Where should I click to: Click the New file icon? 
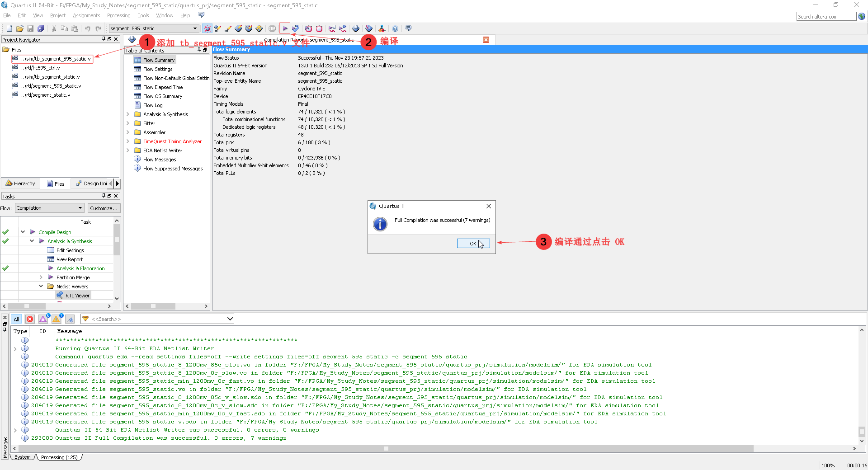[9, 28]
